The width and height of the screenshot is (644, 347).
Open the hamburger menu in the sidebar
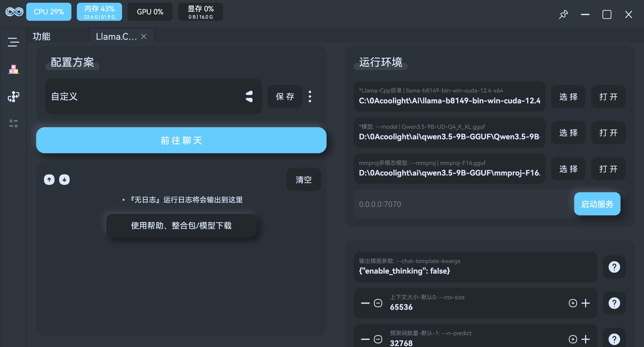pyautogui.click(x=13, y=42)
